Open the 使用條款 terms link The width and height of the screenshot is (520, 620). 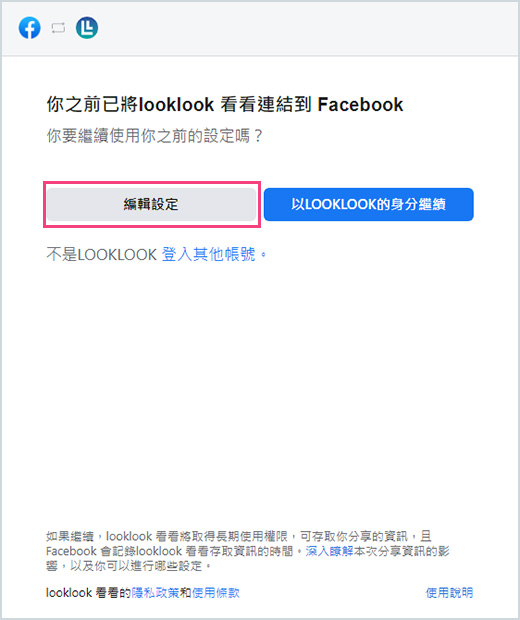coord(216,593)
